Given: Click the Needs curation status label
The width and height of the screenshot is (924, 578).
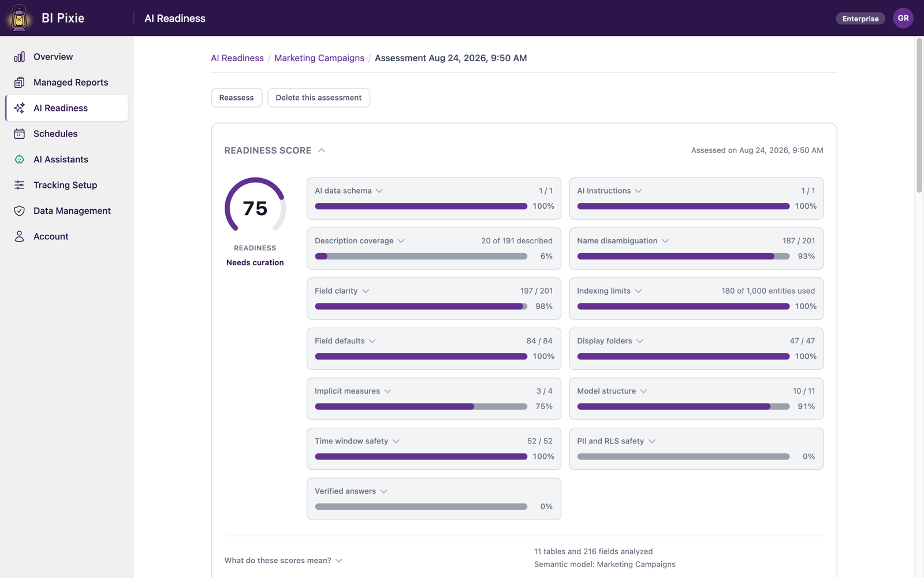Looking at the screenshot, I should click(x=255, y=262).
